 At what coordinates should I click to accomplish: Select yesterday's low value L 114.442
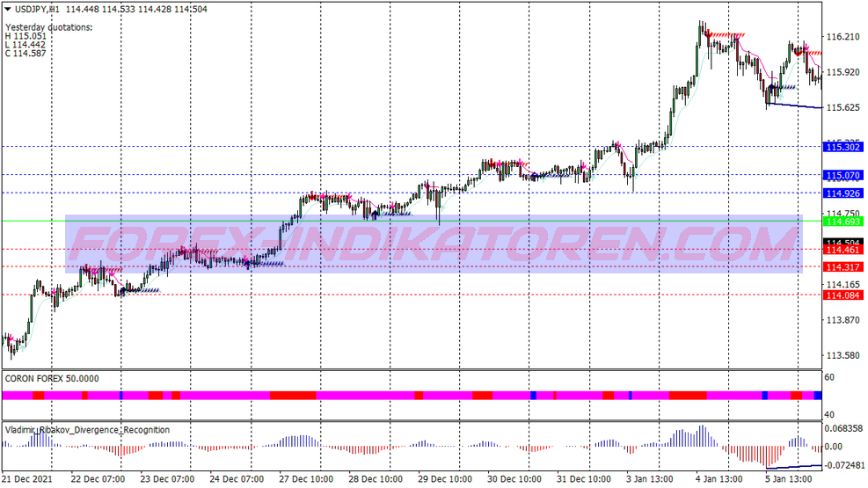[26, 45]
